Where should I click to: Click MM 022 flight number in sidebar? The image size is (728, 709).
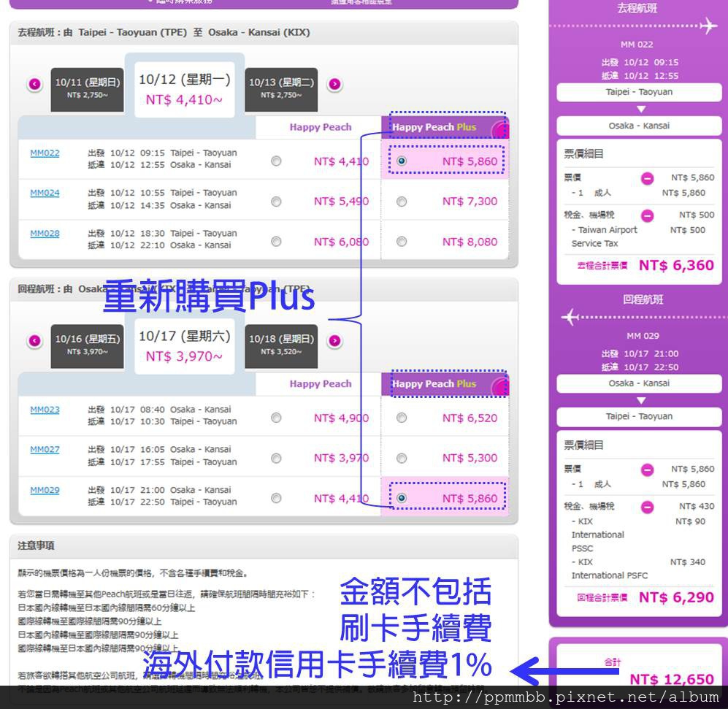coord(637,45)
